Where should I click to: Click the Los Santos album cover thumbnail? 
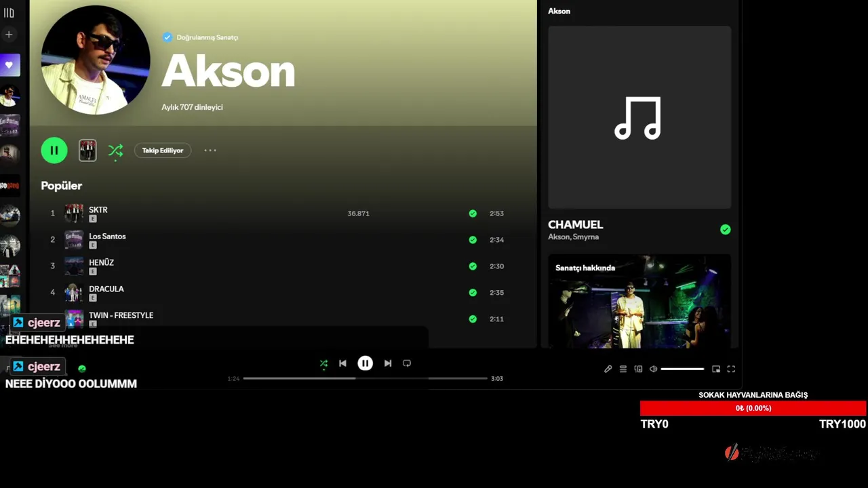click(74, 240)
